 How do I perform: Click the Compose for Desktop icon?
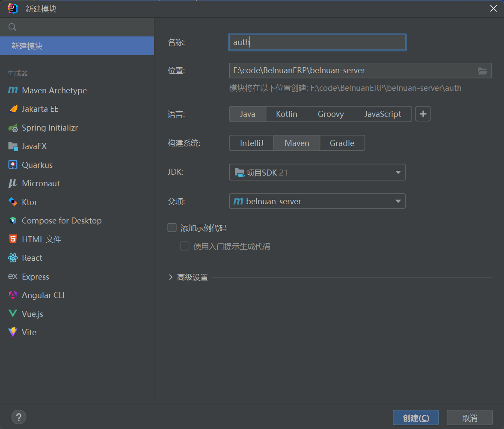pos(13,220)
